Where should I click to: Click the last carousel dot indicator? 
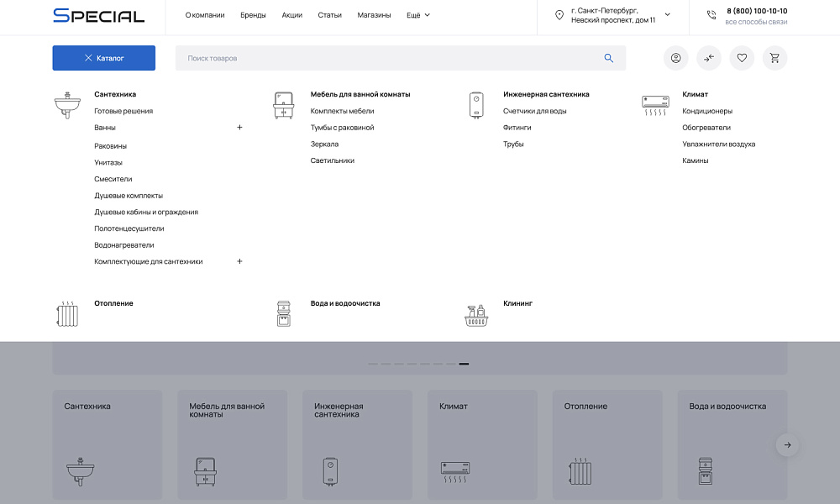463,365
